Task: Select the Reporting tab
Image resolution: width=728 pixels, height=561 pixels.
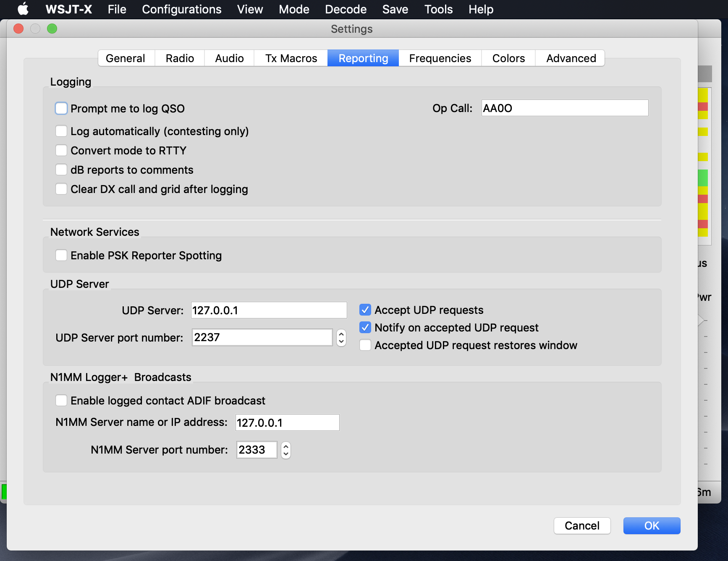Action: pos(363,58)
